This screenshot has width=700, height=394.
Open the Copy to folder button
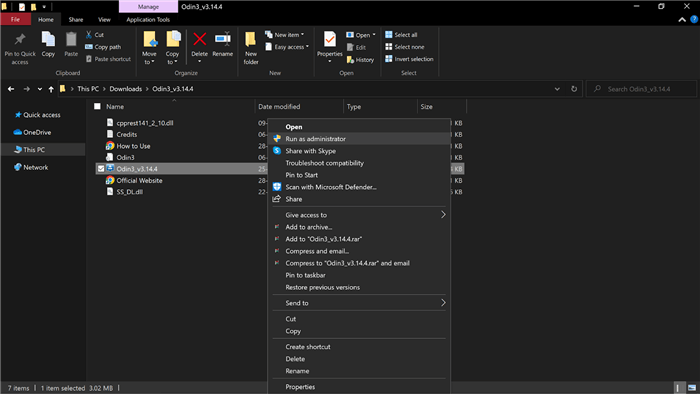point(172,48)
